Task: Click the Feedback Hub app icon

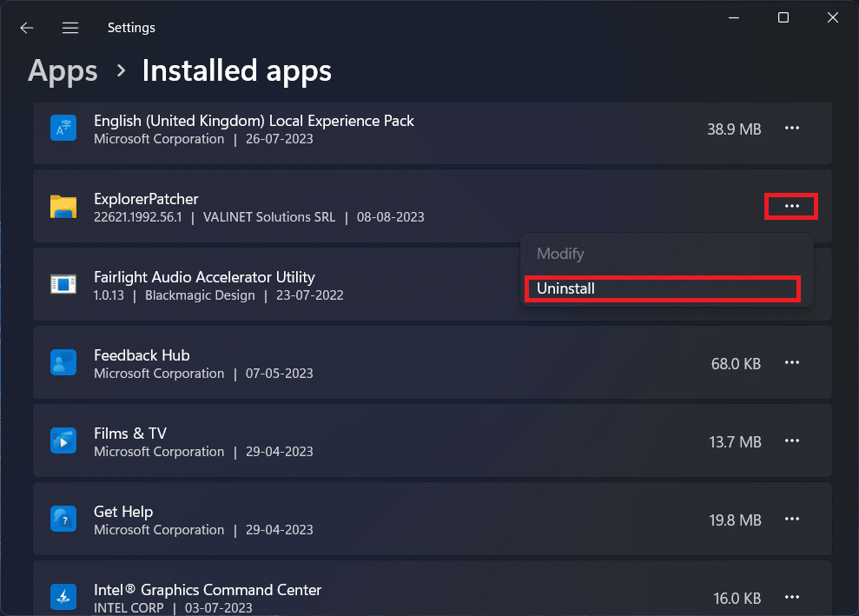Action: tap(63, 362)
